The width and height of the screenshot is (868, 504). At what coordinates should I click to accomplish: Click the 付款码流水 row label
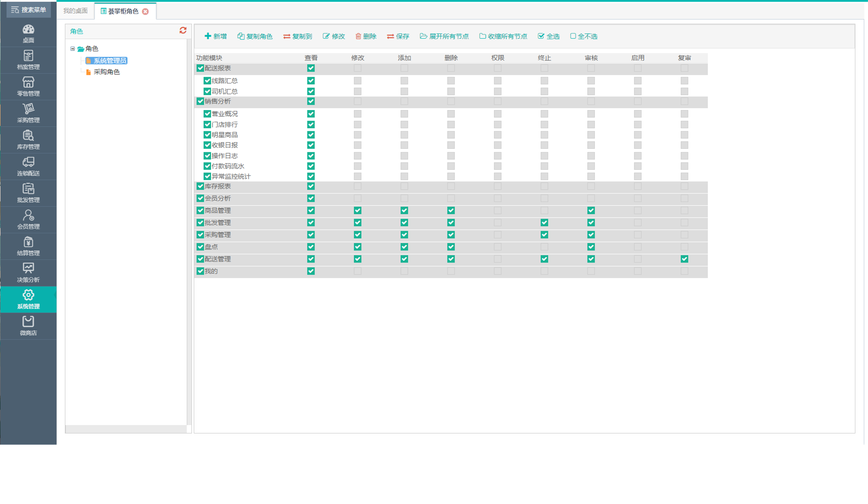(x=228, y=166)
